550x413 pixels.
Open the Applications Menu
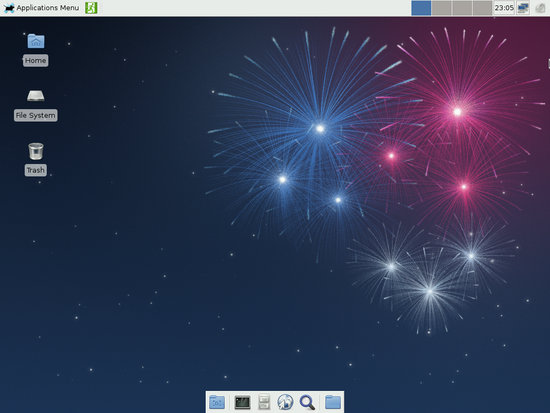click(x=41, y=8)
